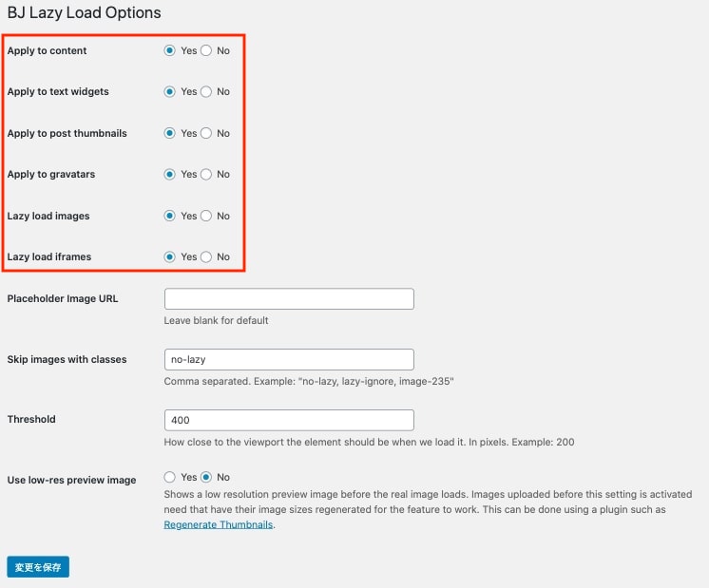Turn on Lazy load images Yes option
The height and width of the screenshot is (588, 709).
tap(170, 216)
